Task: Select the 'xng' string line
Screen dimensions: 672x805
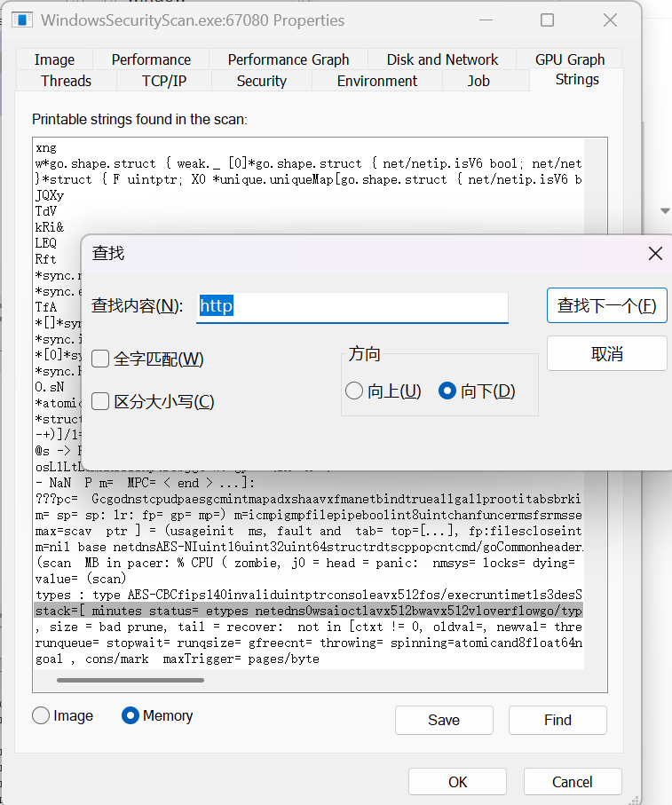Action: tap(46, 148)
